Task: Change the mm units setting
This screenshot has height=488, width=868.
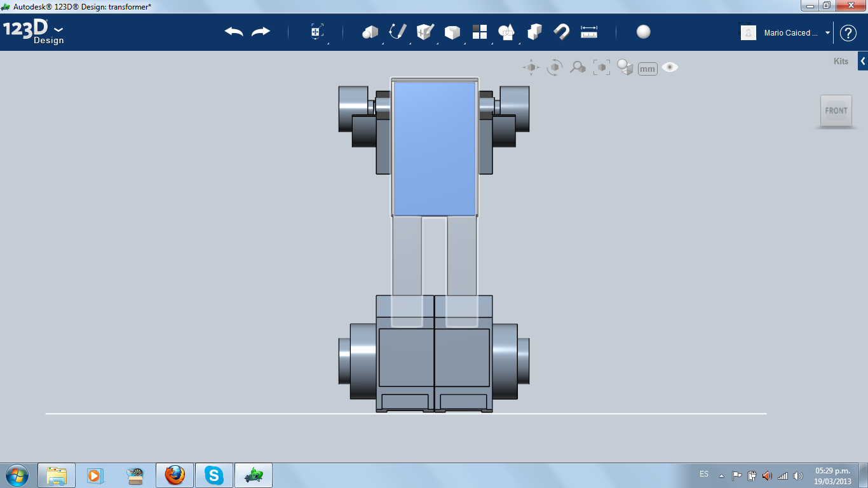Action: tap(648, 69)
